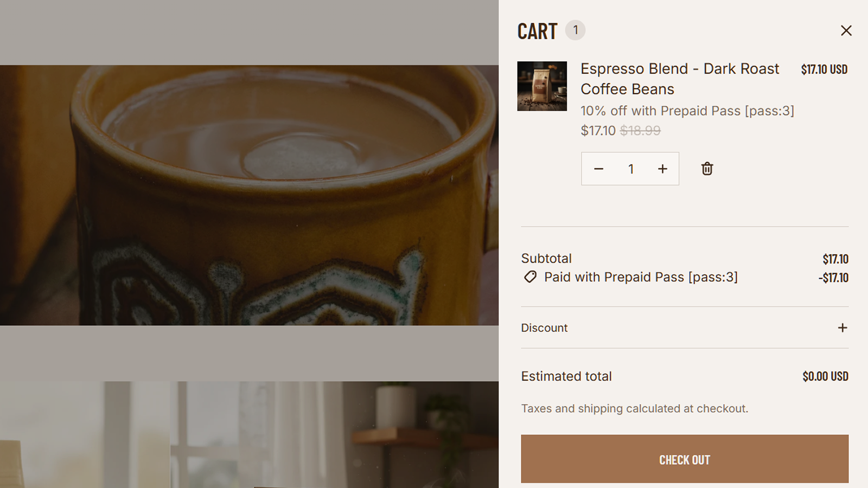Click the struck-through $18.99 price

click(x=640, y=131)
